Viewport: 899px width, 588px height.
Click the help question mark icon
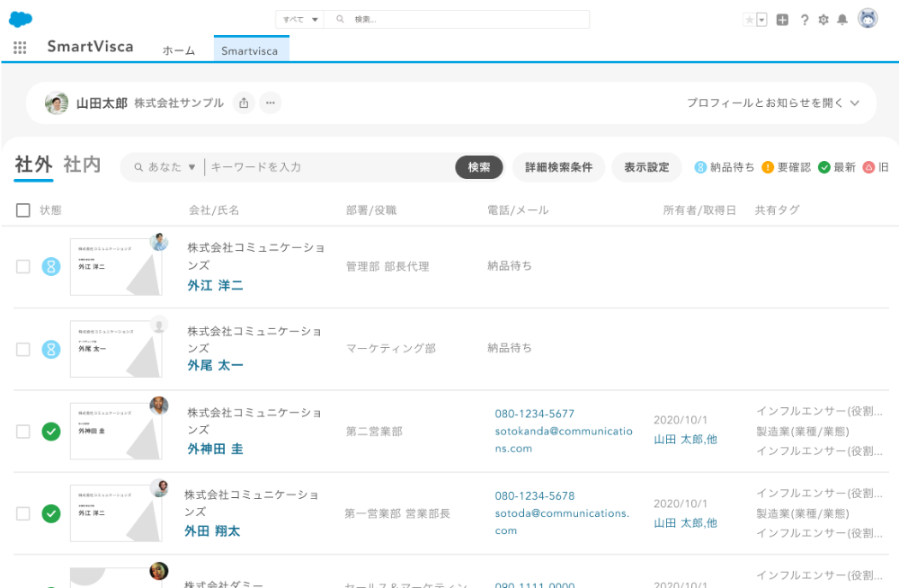[x=805, y=20]
